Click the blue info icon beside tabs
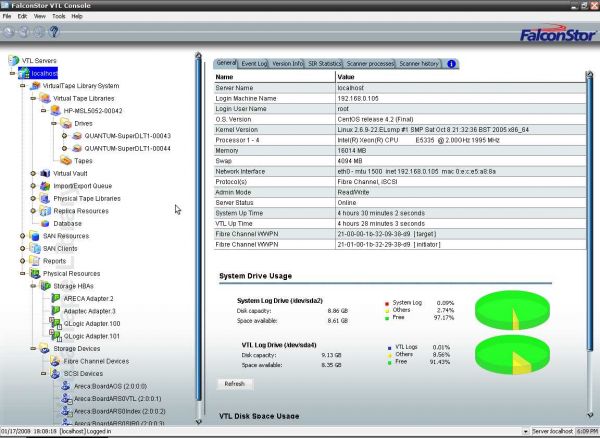This screenshot has width=600, height=438. pyautogui.click(x=452, y=64)
